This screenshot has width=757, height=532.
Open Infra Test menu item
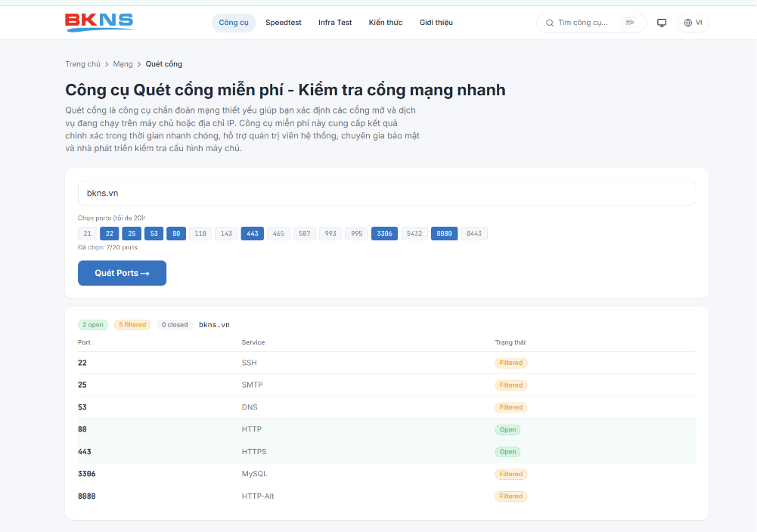335,23
